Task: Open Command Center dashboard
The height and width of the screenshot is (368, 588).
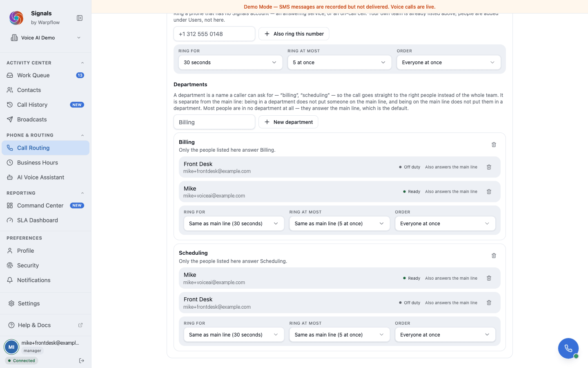Action: [x=46, y=206]
